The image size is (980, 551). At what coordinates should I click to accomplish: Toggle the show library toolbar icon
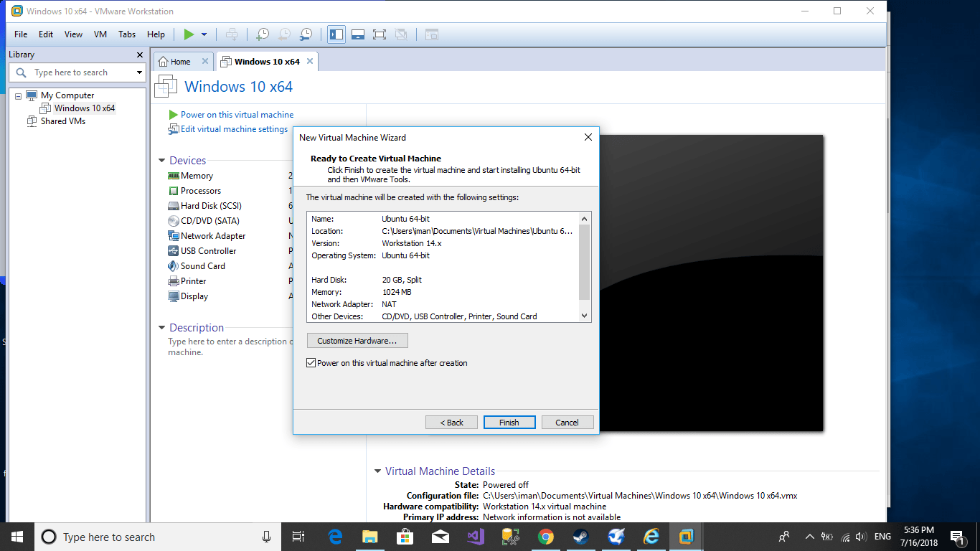tap(336, 34)
